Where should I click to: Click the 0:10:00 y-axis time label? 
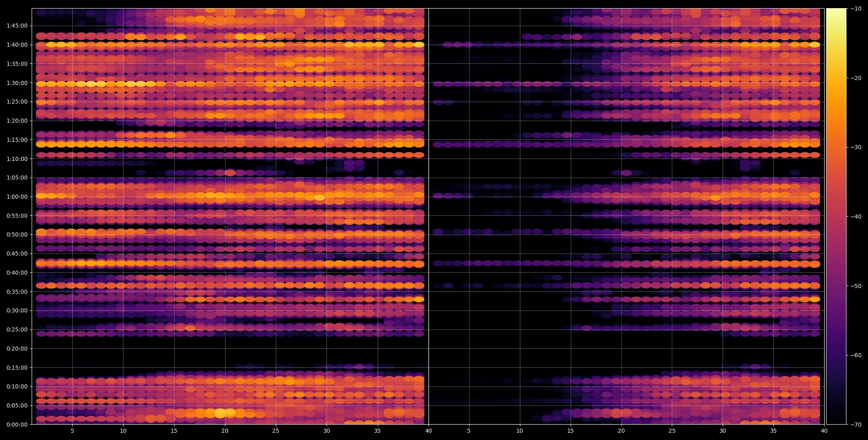17,387
